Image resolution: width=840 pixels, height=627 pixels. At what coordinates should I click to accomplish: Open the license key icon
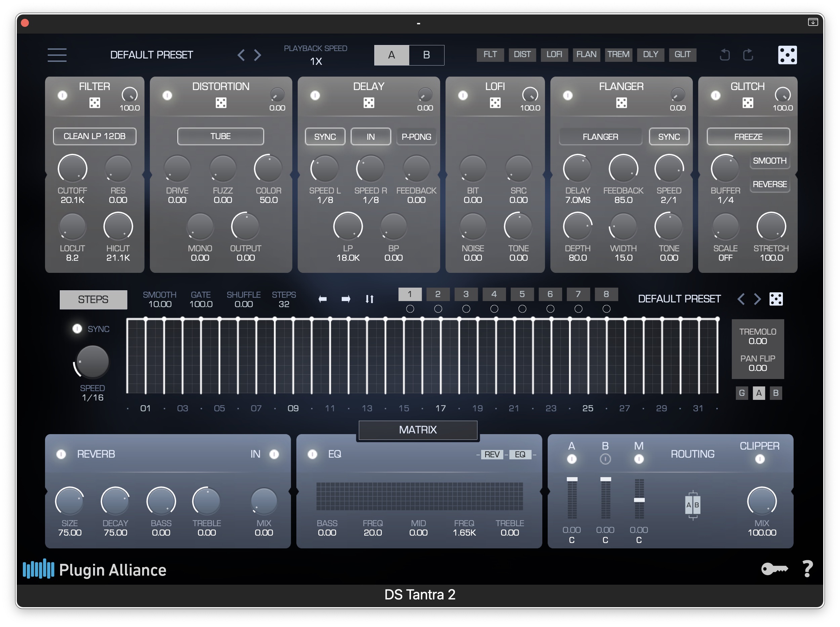[x=774, y=569]
